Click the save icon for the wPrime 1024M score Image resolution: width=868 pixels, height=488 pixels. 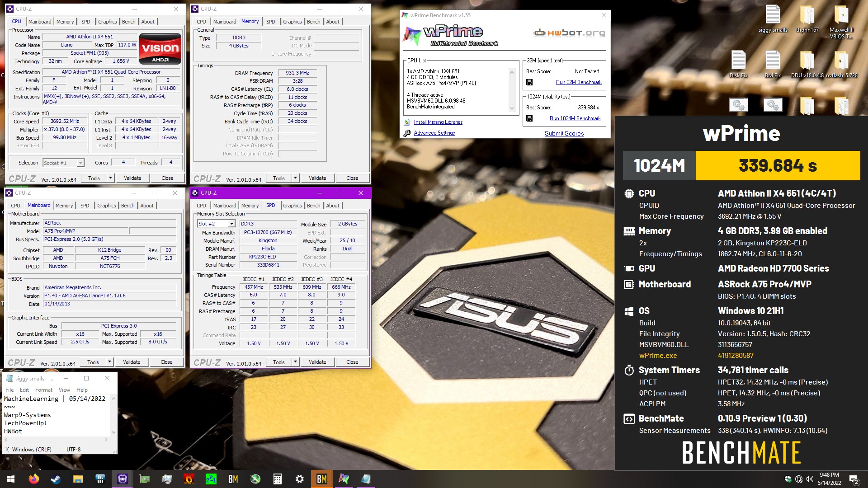529,118
